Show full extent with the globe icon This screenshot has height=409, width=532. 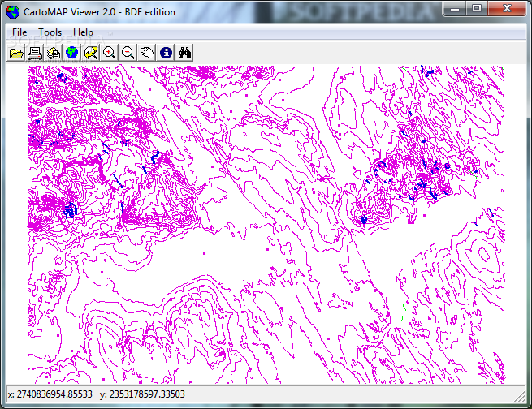(72, 53)
